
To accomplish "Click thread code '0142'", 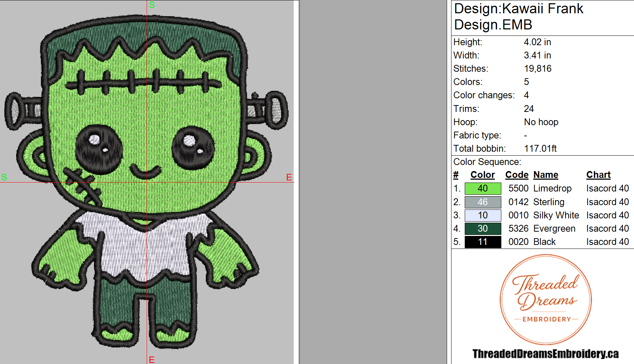I will 519,202.
